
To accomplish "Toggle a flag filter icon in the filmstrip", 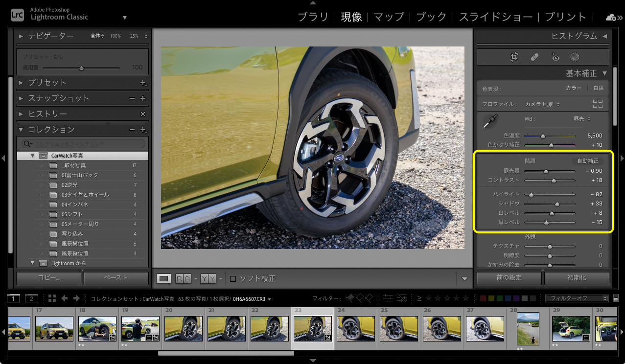I will (x=351, y=297).
